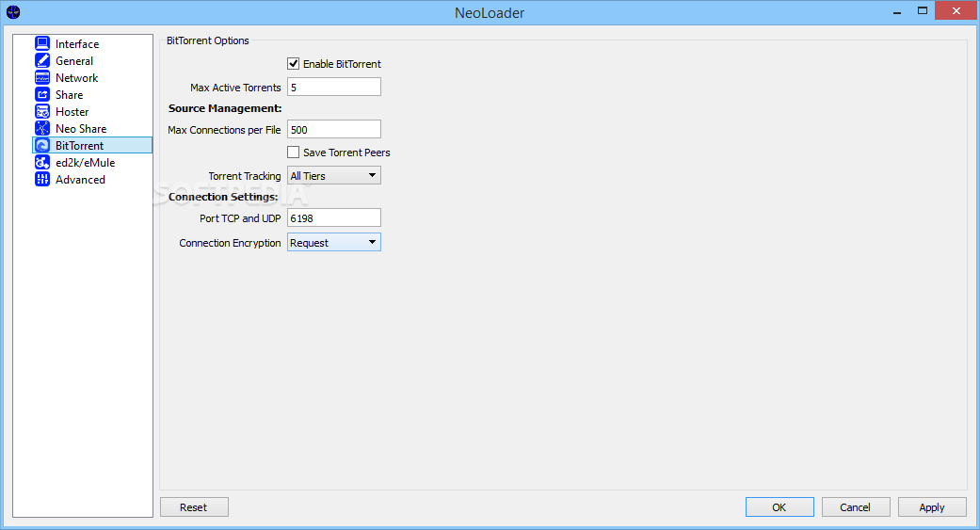Select ed2k/eMule label in sidebar
This screenshot has width=980, height=530.
click(x=85, y=162)
